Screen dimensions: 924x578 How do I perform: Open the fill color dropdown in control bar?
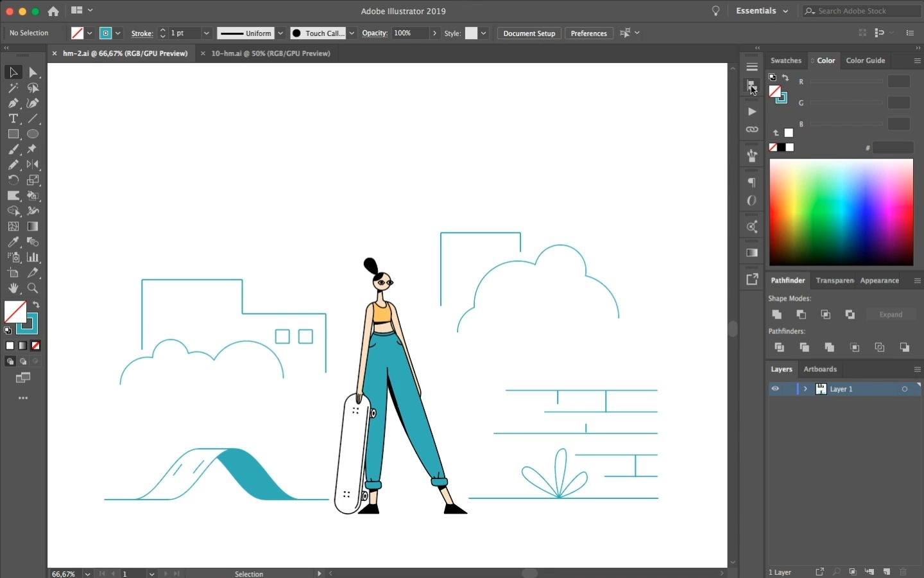[x=90, y=33]
